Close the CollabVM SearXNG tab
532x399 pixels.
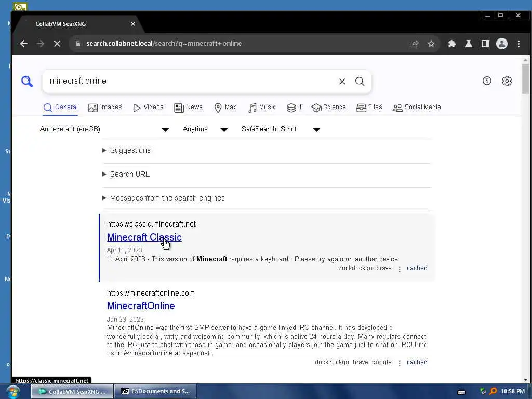click(133, 24)
